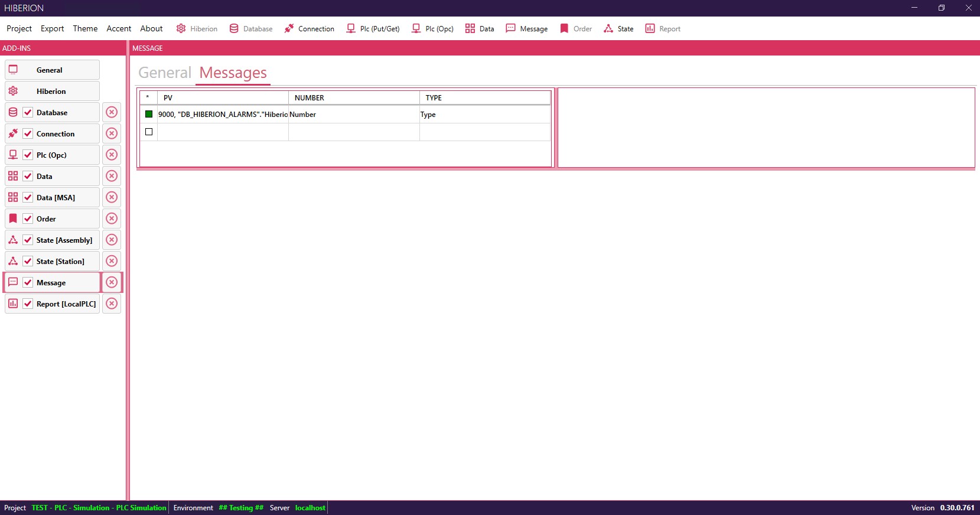The width and height of the screenshot is (980, 515).
Task: Click the project name 'TEST - PLC - Simulation' in status bar
Action: pyautogui.click(x=99, y=508)
